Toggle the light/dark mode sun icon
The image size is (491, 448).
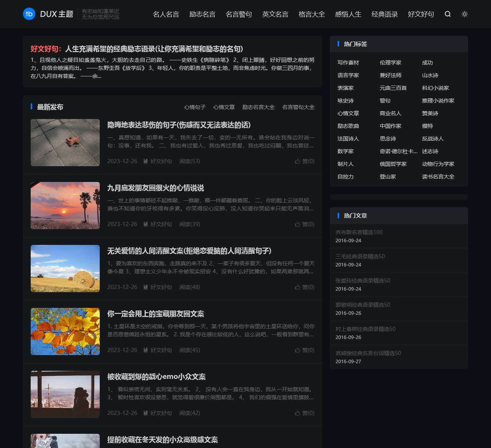[465, 14]
